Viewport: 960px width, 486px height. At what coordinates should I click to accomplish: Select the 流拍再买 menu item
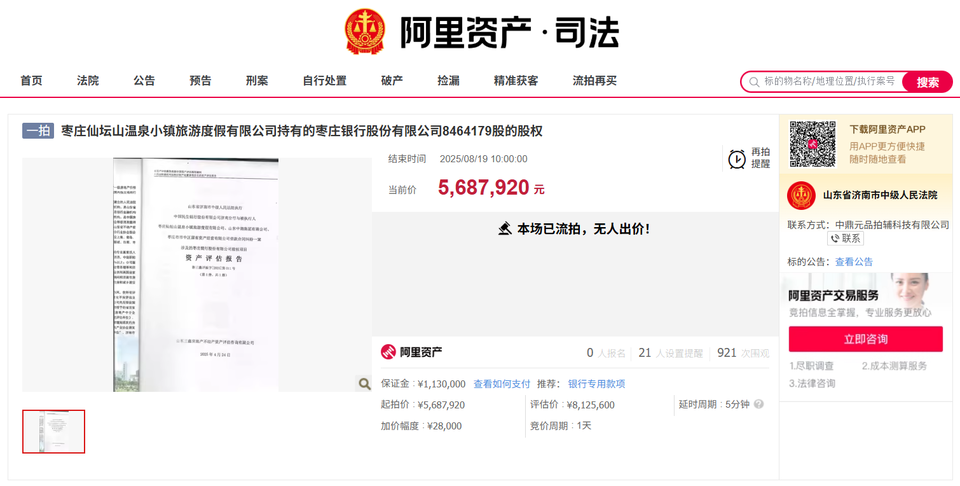point(595,81)
